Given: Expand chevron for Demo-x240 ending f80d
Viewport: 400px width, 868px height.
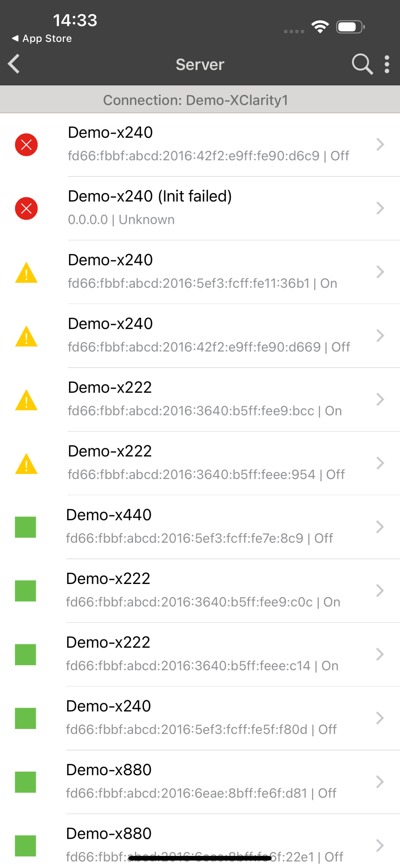Looking at the screenshot, I should pyautogui.click(x=380, y=718).
